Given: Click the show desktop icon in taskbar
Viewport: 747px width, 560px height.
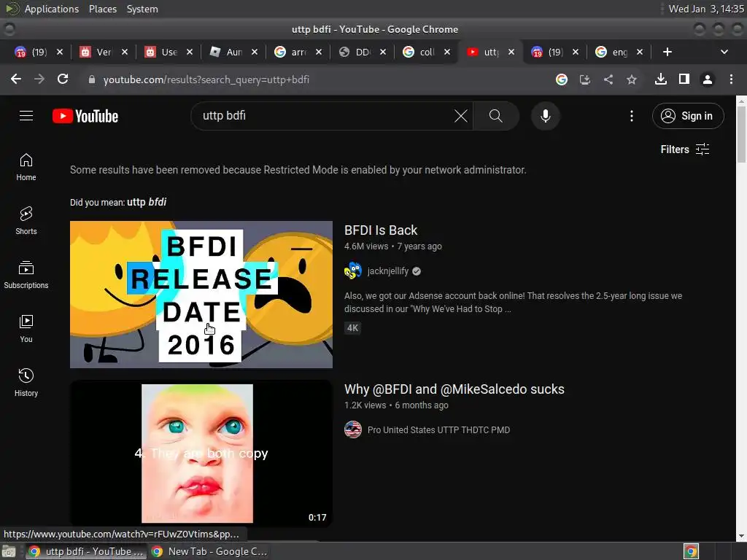Looking at the screenshot, I should (9, 551).
